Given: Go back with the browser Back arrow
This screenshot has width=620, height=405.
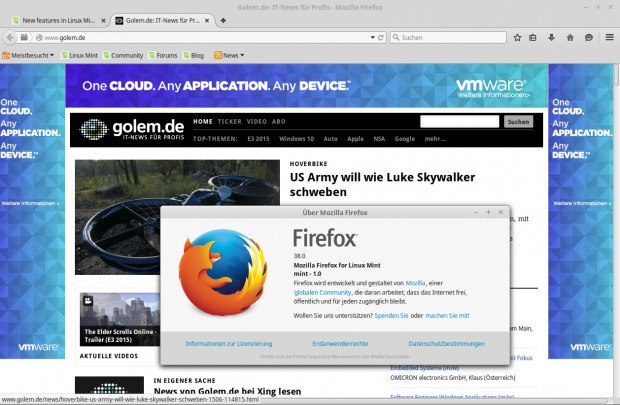Looking at the screenshot, I should coord(10,38).
